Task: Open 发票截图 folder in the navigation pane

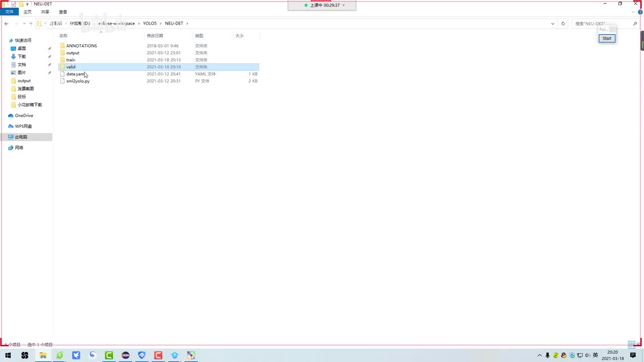Action: coord(26,89)
